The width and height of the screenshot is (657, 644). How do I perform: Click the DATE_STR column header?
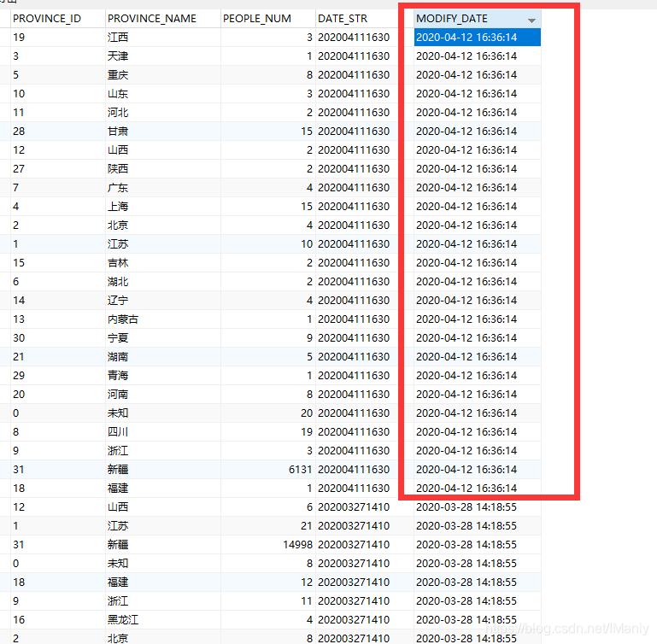coord(364,19)
